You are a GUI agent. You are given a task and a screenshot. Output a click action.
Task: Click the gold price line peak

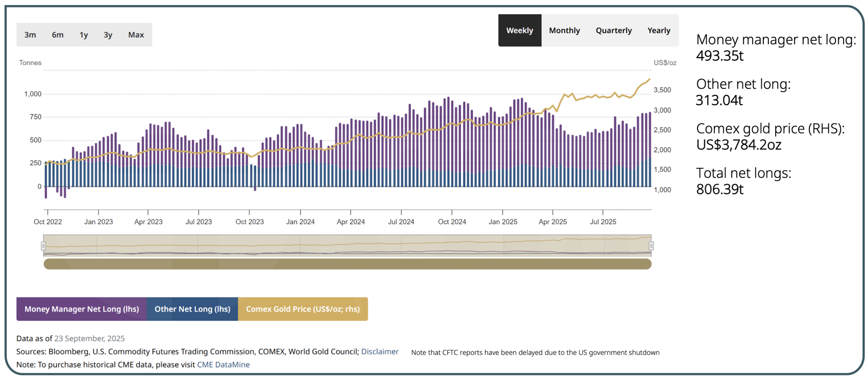coord(649,80)
